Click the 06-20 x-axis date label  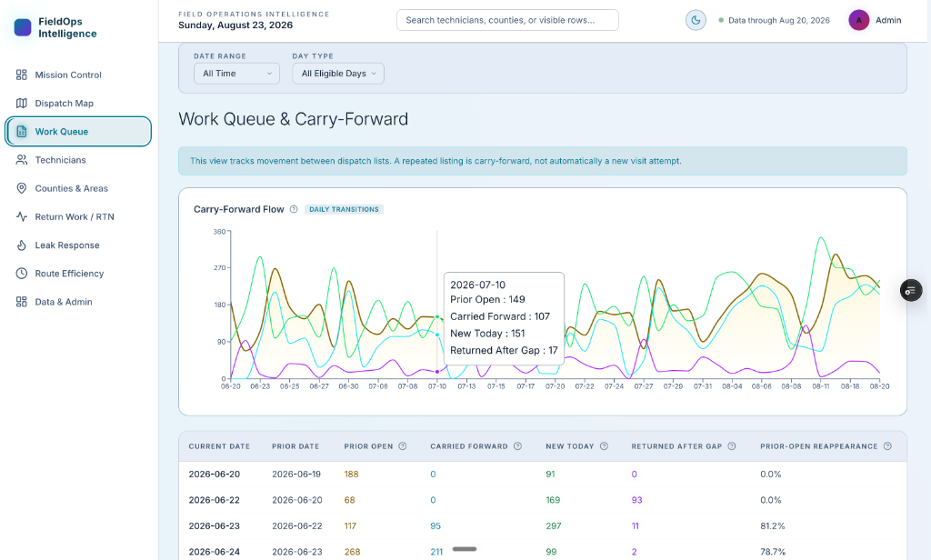tap(230, 386)
